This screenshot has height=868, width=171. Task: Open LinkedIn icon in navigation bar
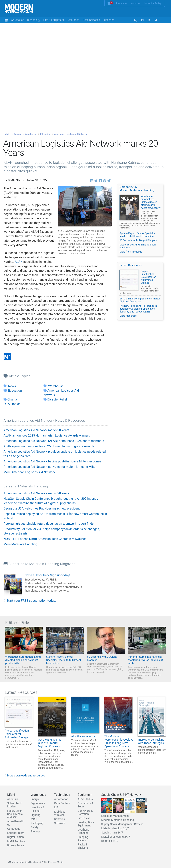149,20
